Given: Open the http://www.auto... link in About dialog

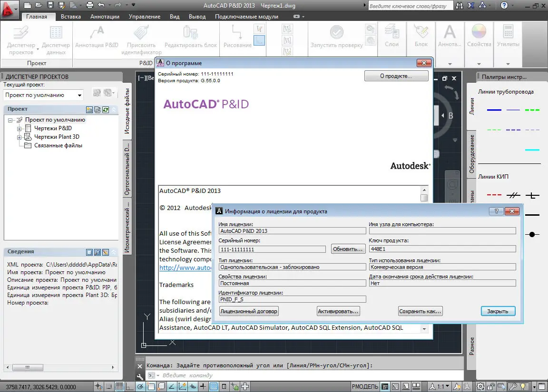Looking at the screenshot, I should tap(185, 268).
